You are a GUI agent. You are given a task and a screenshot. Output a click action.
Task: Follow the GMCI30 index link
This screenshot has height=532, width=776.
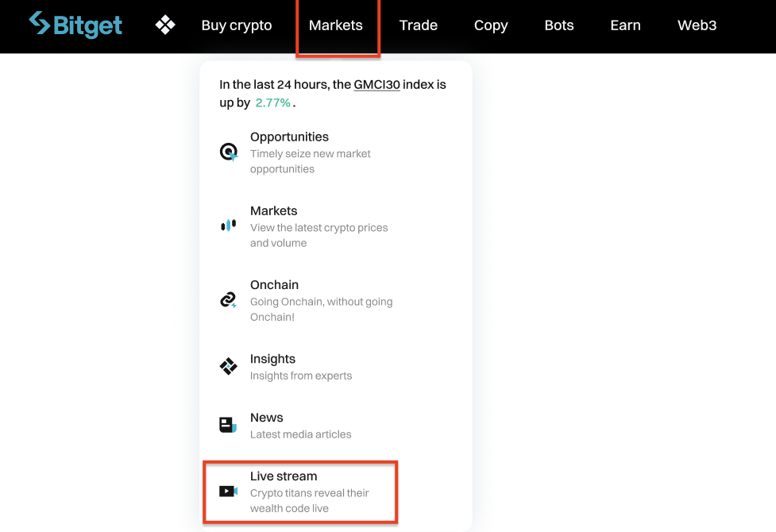coord(376,85)
